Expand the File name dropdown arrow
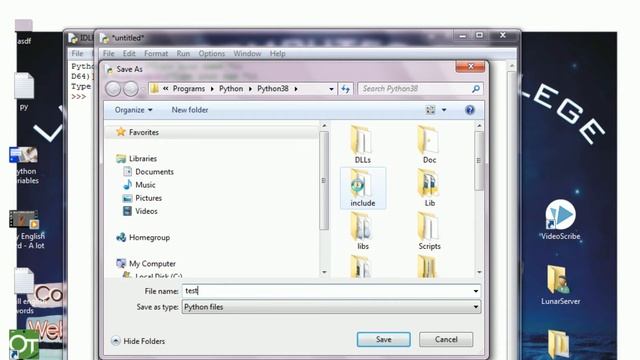 pos(476,291)
